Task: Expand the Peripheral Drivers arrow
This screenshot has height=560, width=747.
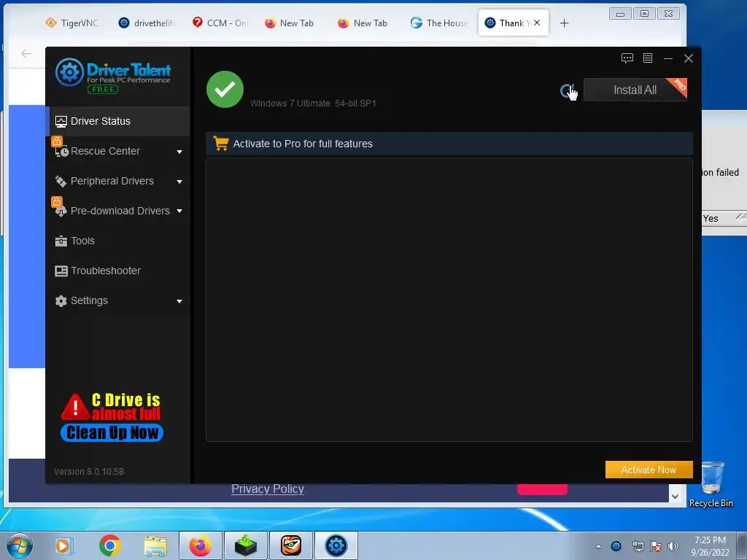Action: pos(179,182)
